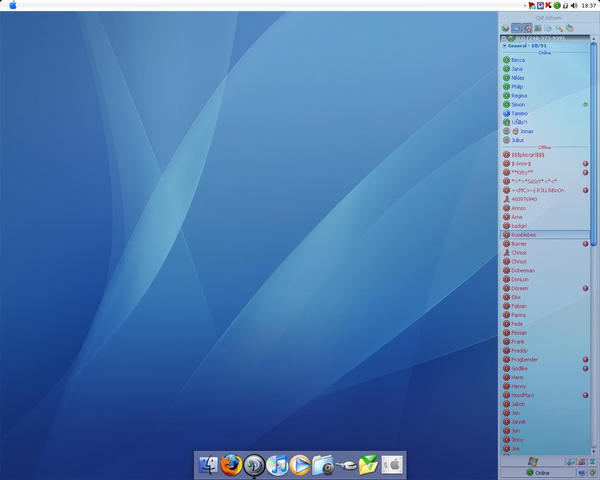Screen dimensions: 600x480
Task: Click red badge right of Godlike
Action: (585, 368)
